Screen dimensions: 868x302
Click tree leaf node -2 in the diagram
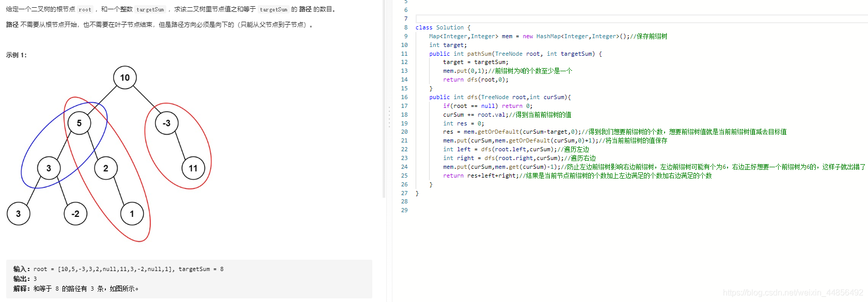pos(75,214)
